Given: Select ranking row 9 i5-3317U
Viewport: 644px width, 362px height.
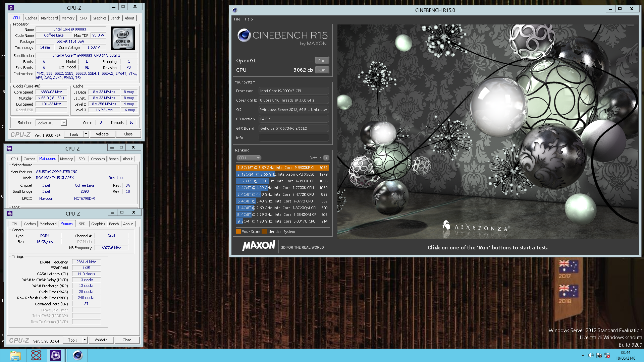Looking at the screenshot, I should 282,221.
